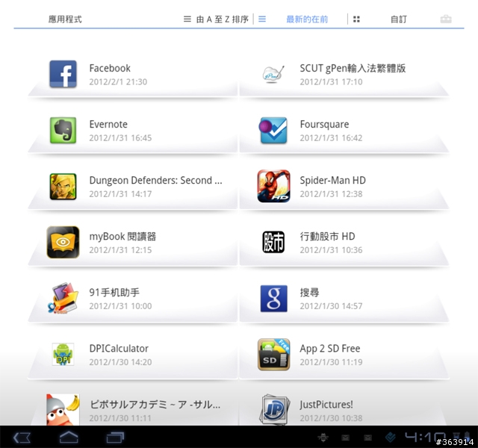Screen dimensions: 478x448
Task: Open the Facebook app icon
Action: point(63,74)
